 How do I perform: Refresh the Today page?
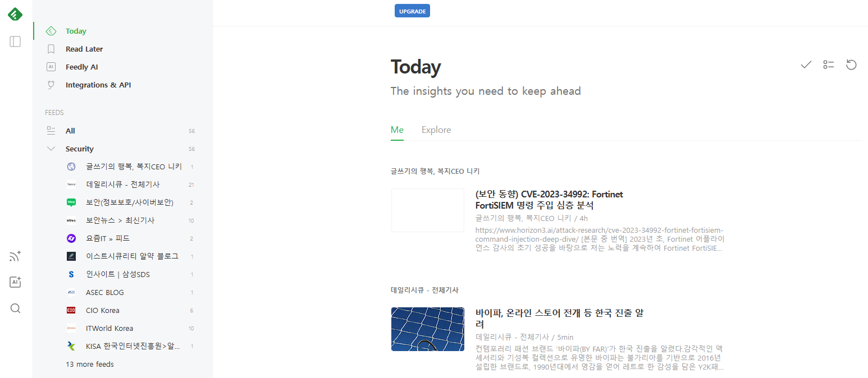(851, 64)
